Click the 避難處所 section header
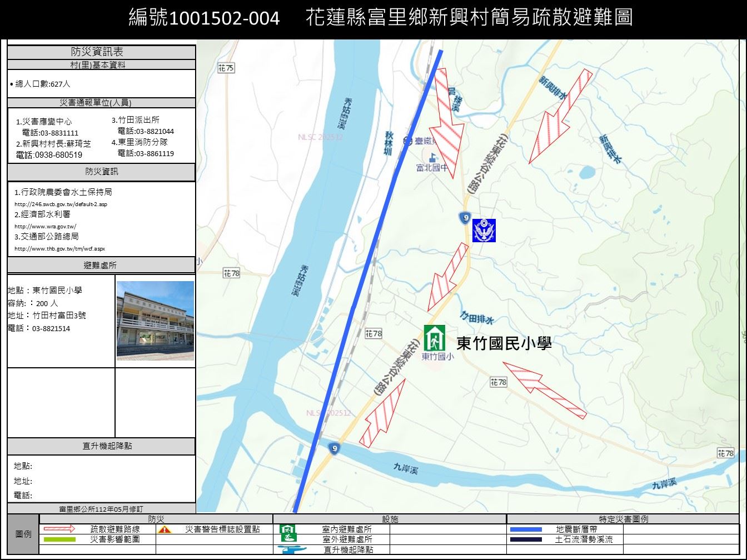This screenshot has height=560, width=747. pos(101,265)
